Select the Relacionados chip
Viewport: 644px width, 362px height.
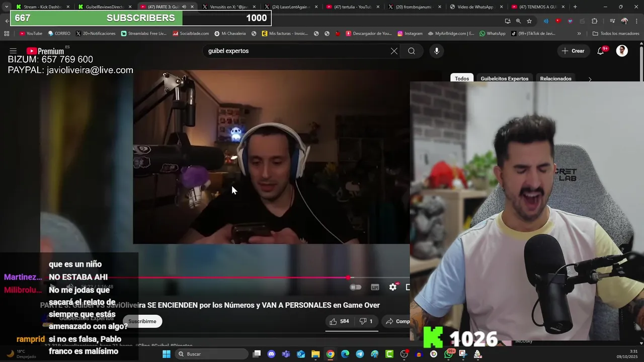tap(555, 78)
